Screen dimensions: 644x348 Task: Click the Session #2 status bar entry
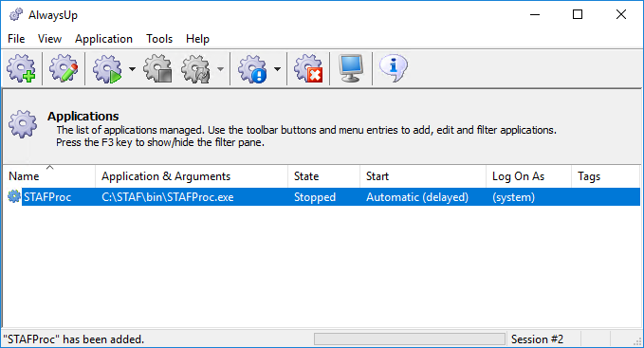pos(537,339)
